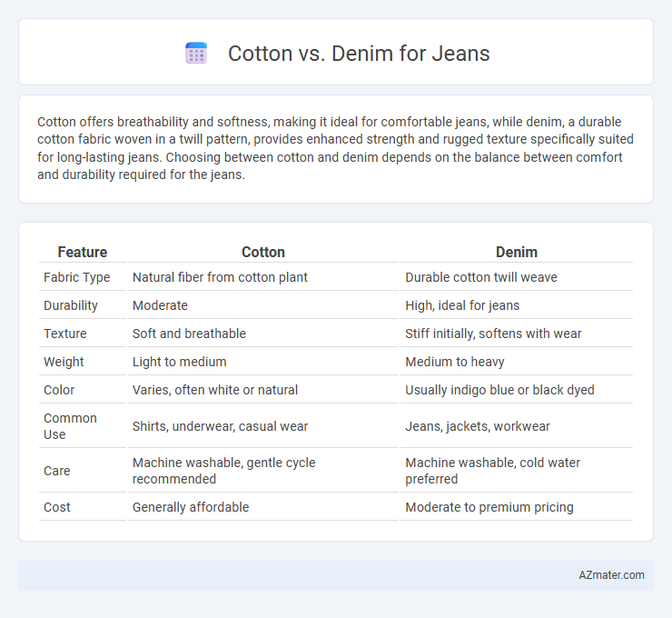
Task: Click the 'Texture' row label
Action: tap(65, 334)
